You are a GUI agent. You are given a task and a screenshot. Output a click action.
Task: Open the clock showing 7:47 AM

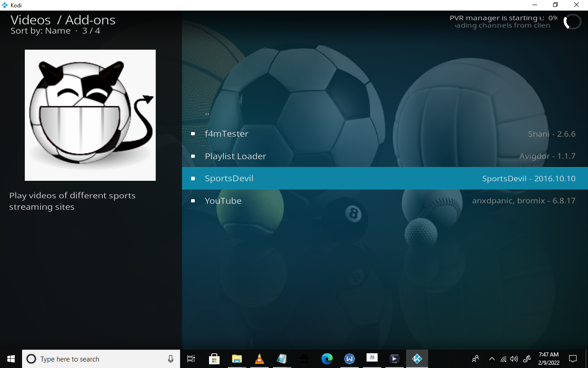pos(548,359)
